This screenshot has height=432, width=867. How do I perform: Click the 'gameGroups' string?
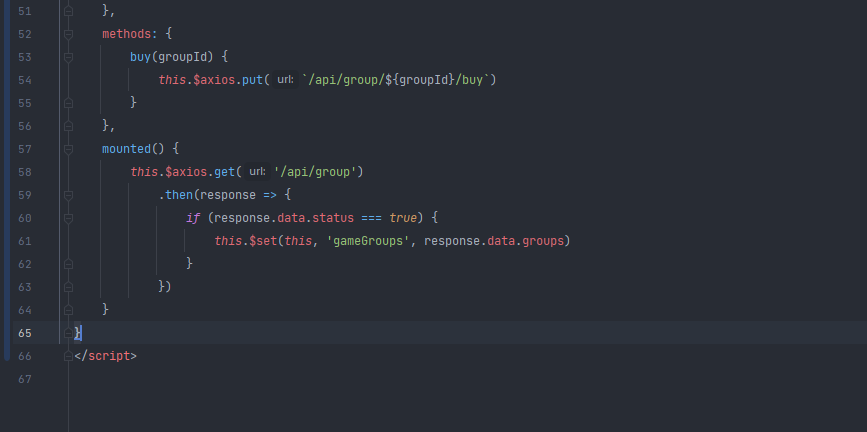368,241
